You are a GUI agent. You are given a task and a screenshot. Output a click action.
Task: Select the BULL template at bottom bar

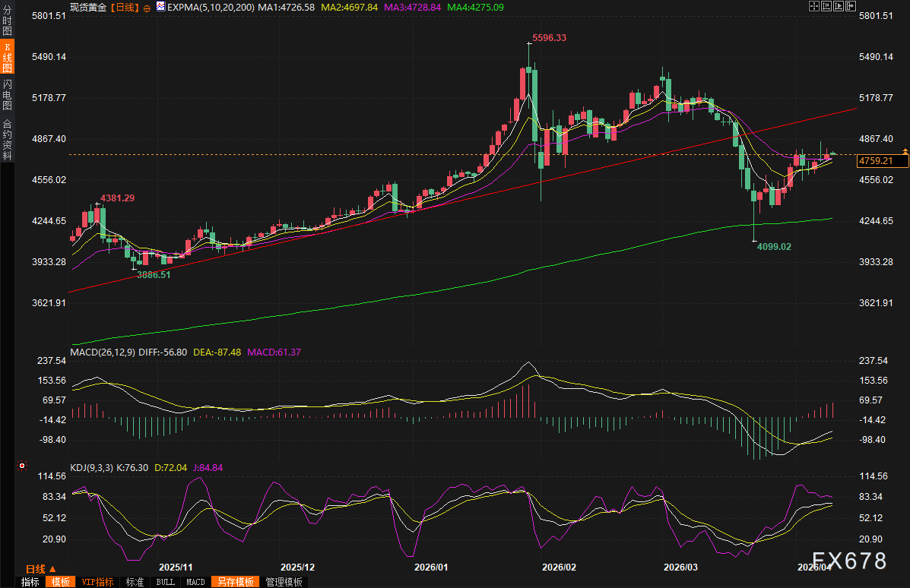[x=165, y=582]
